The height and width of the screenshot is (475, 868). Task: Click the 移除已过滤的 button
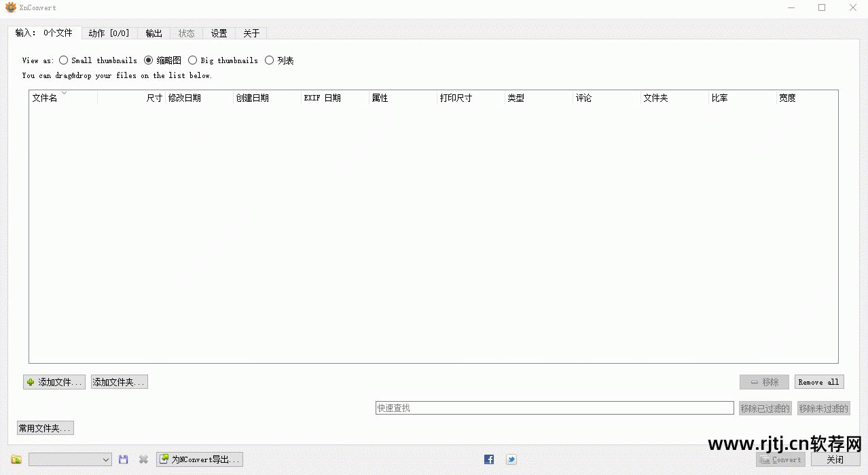point(765,408)
